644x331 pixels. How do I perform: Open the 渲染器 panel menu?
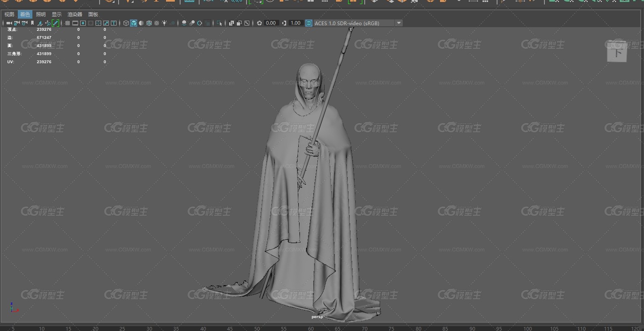tap(75, 14)
